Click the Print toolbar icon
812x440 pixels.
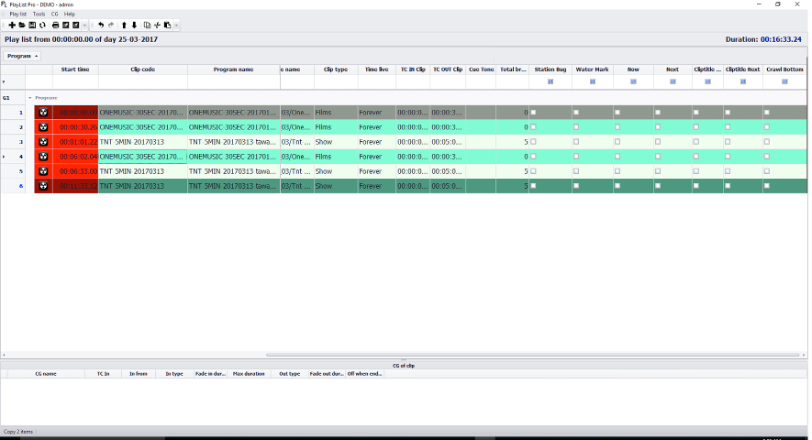[56, 25]
